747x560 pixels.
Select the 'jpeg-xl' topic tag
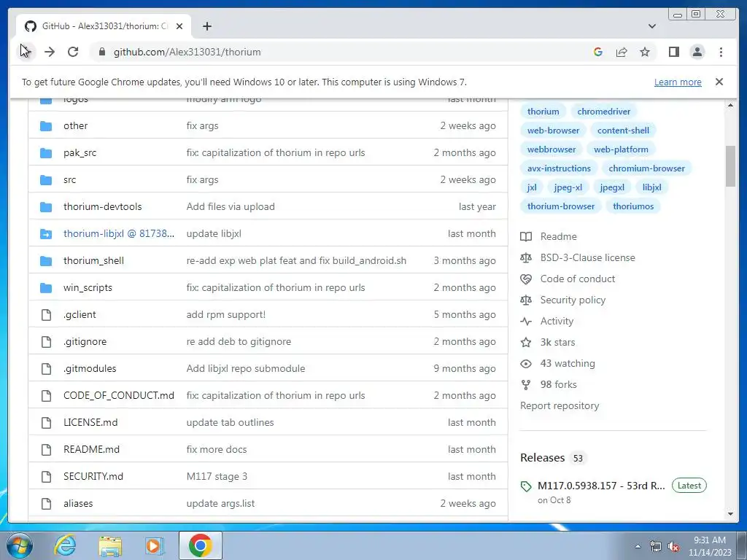tap(568, 187)
